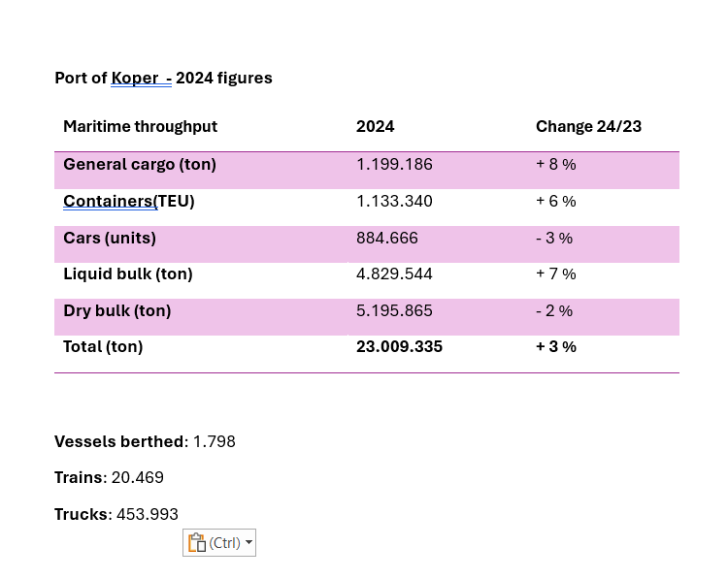Image resolution: width=728 pixels, height=579 pixels.
Task: Click the '- 3 %' change cell
Action: (554, 238)
